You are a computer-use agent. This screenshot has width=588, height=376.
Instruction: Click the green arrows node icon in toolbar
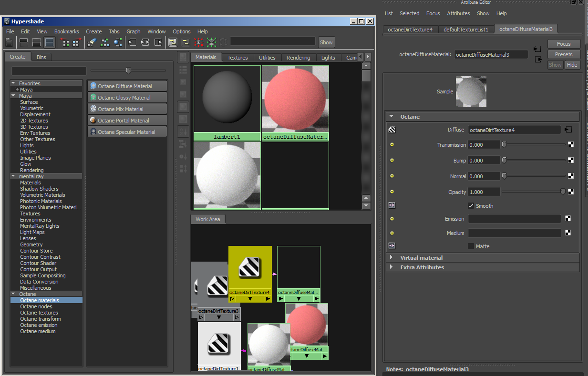212,42
